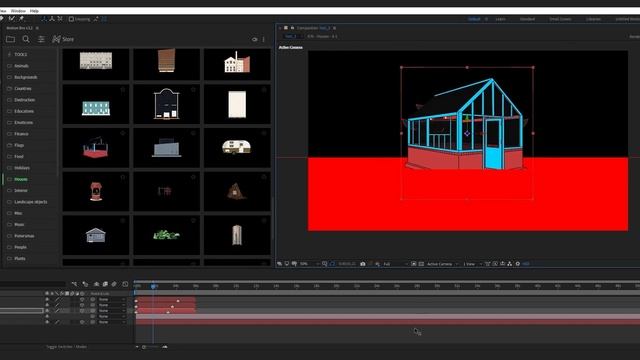Open the Window menu
This screenshot has height=360, width=640.
[18, 11]
